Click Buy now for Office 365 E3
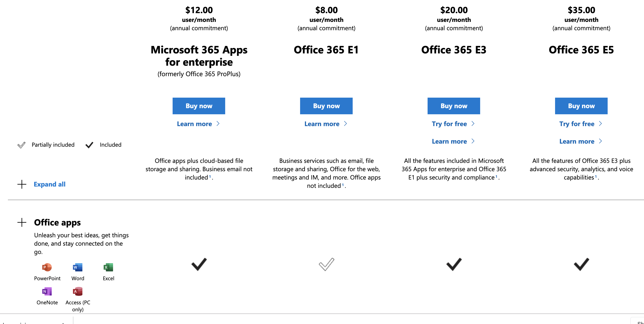 point(454,106)
